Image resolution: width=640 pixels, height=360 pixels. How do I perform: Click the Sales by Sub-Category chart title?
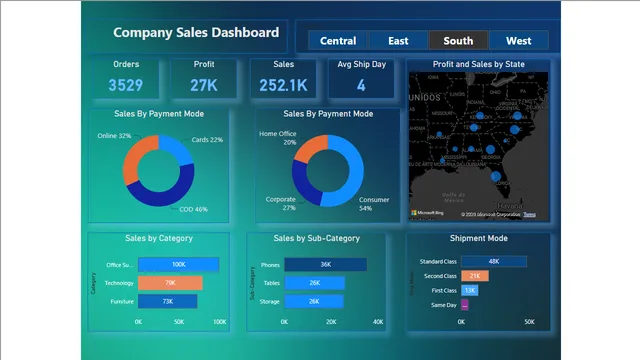[x=317, y=238]
